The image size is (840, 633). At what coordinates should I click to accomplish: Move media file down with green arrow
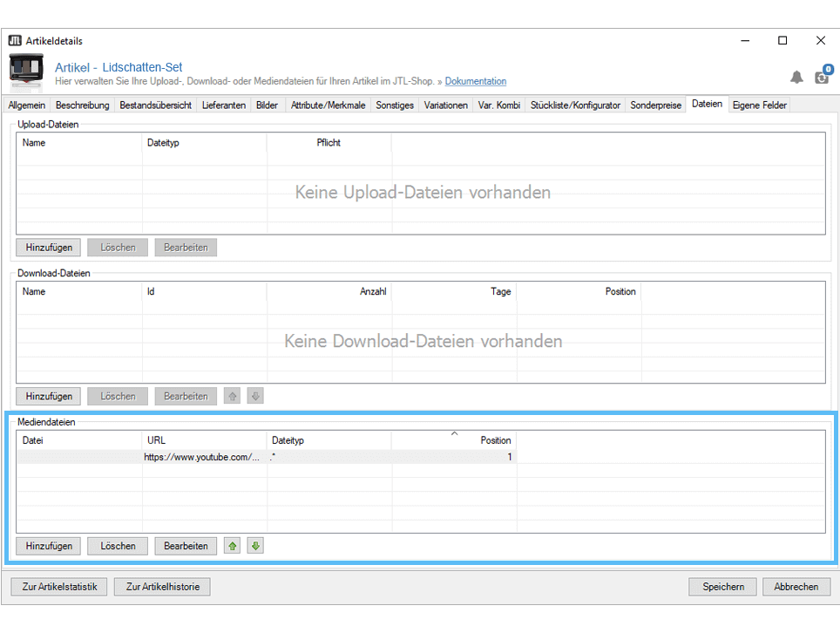coord(254,546)
